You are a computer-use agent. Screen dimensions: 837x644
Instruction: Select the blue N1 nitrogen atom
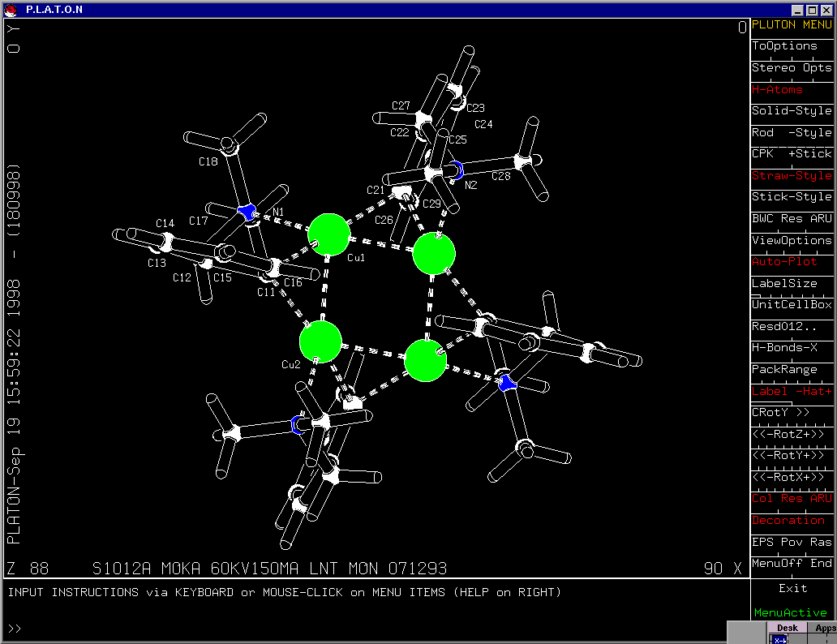tap(247, 213)
